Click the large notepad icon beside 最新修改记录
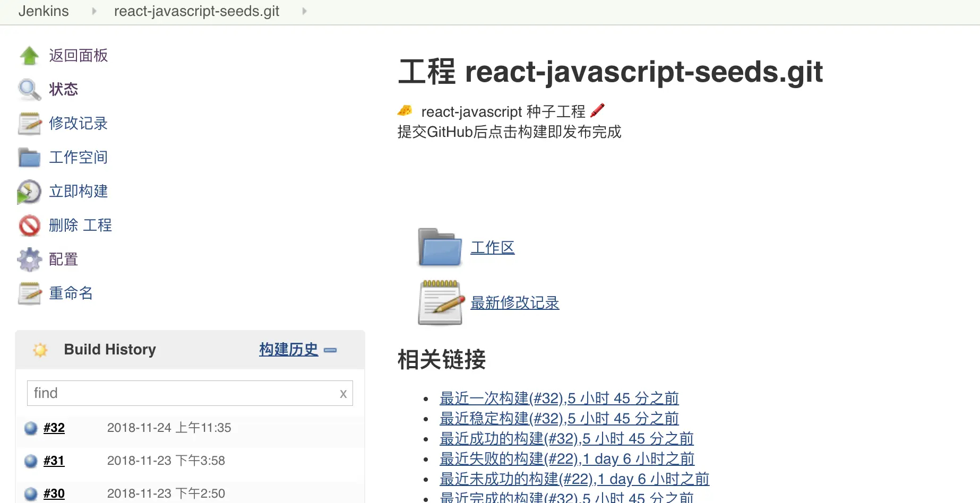Screen dimensions: 980x503 point(440,302)
